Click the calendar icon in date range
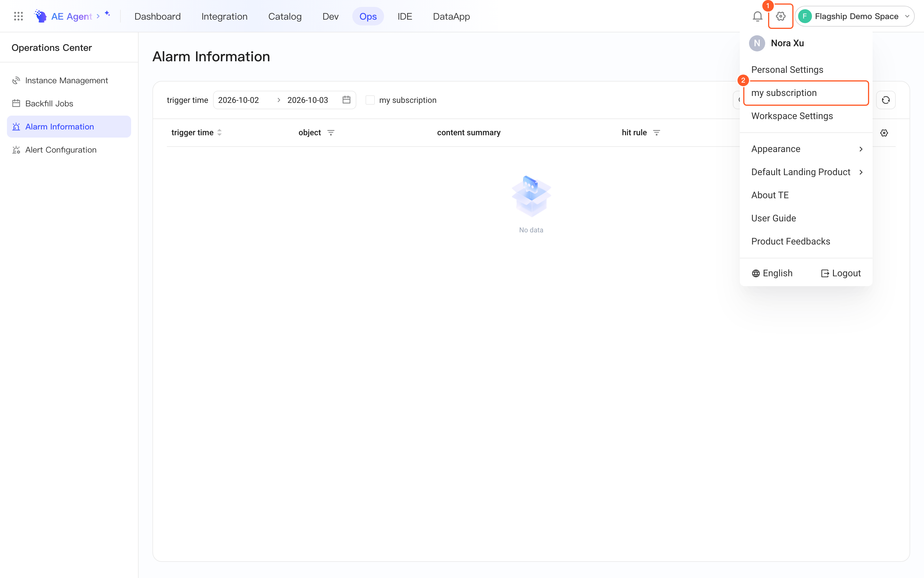 click(x=346, y=100)
